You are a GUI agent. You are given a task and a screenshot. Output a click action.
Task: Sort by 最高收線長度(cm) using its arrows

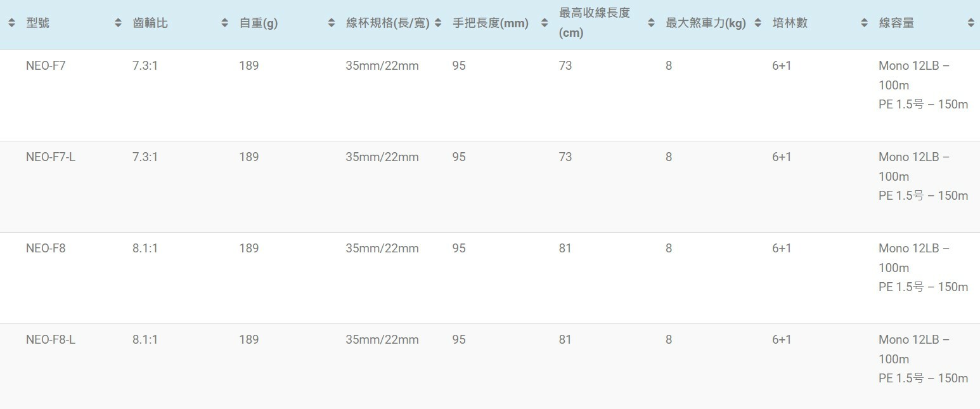click(x=650, y=23)
